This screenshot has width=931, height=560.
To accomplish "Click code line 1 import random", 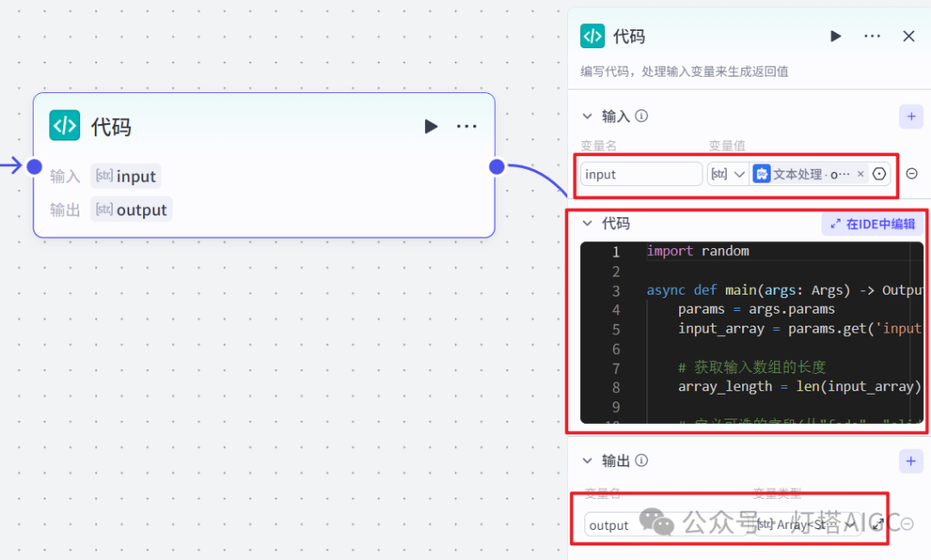I will pos(697,251).
